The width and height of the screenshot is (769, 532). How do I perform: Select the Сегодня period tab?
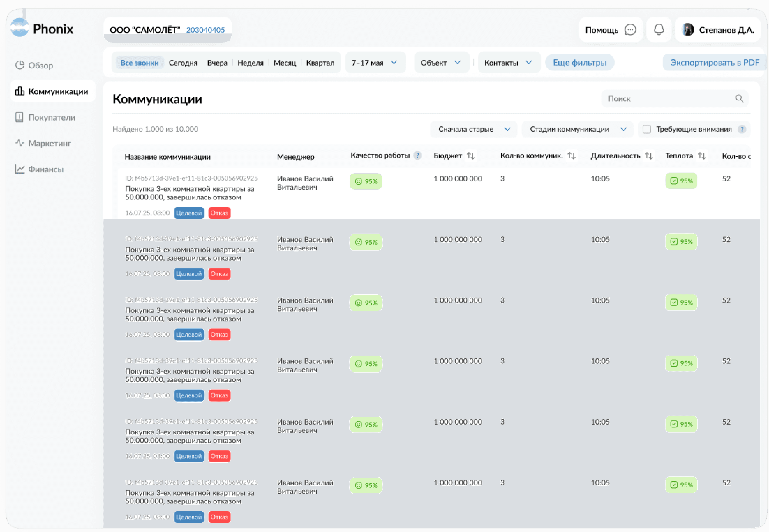coord(183,63)
